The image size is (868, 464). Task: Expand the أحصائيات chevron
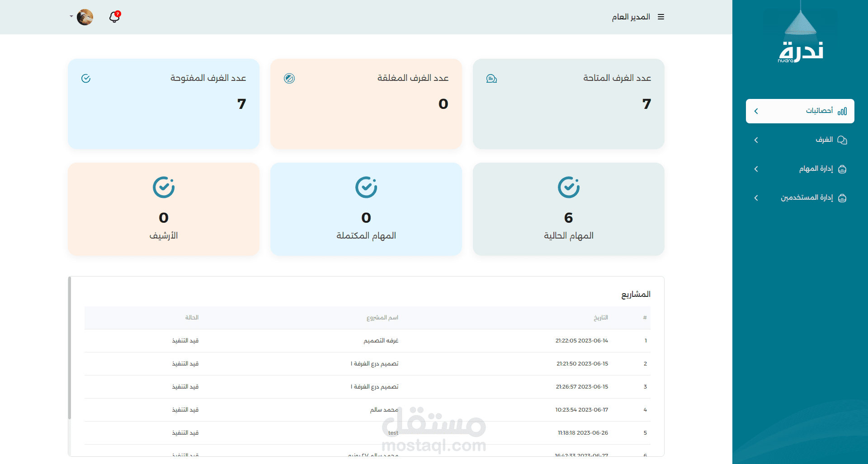756,111
